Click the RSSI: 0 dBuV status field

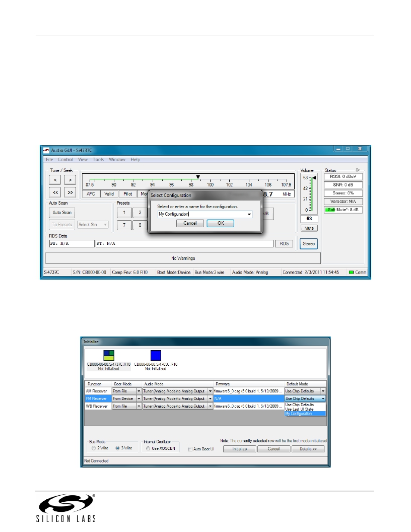pyautogui.click(x=343, y=176)
